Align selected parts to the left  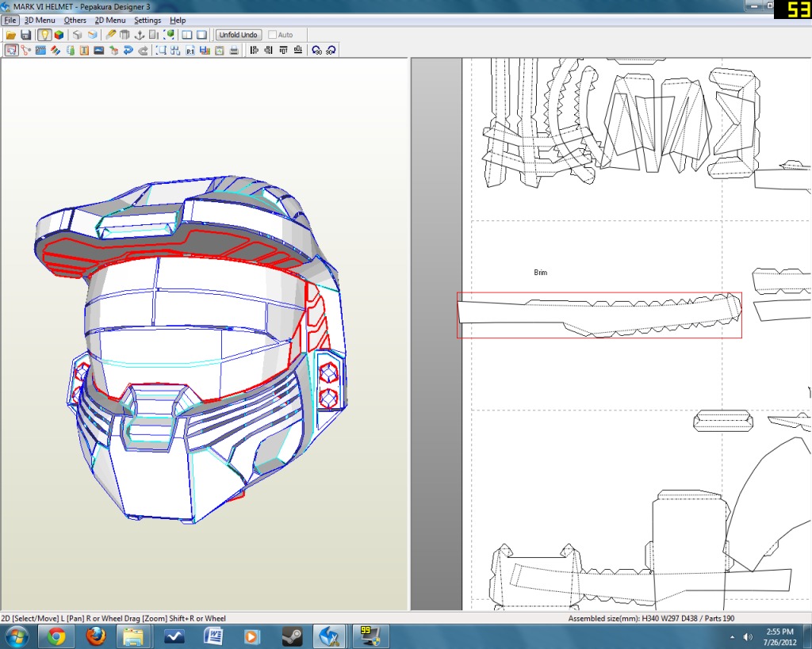coord(254,50)
